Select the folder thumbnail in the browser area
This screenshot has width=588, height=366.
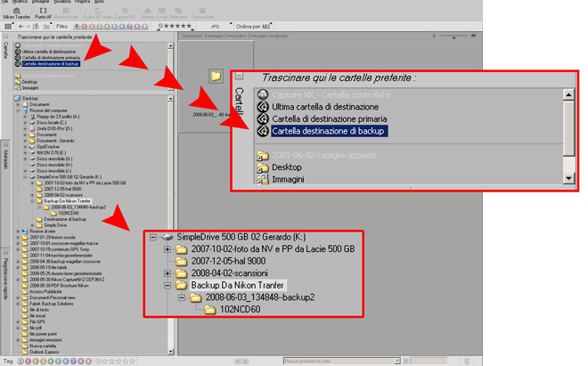click(216, 77)
